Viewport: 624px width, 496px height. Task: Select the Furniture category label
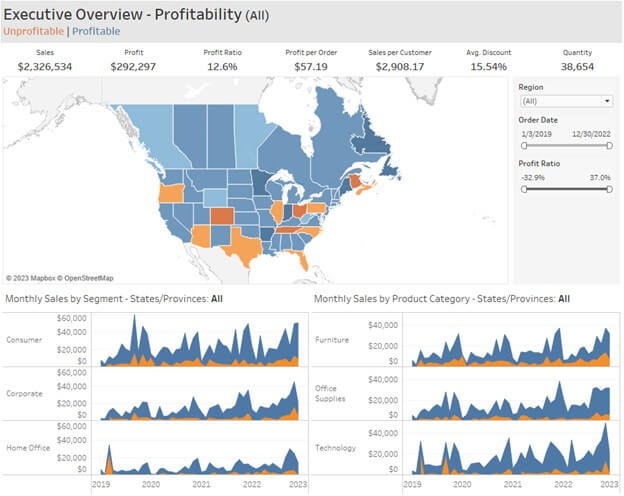click(332, 340)
